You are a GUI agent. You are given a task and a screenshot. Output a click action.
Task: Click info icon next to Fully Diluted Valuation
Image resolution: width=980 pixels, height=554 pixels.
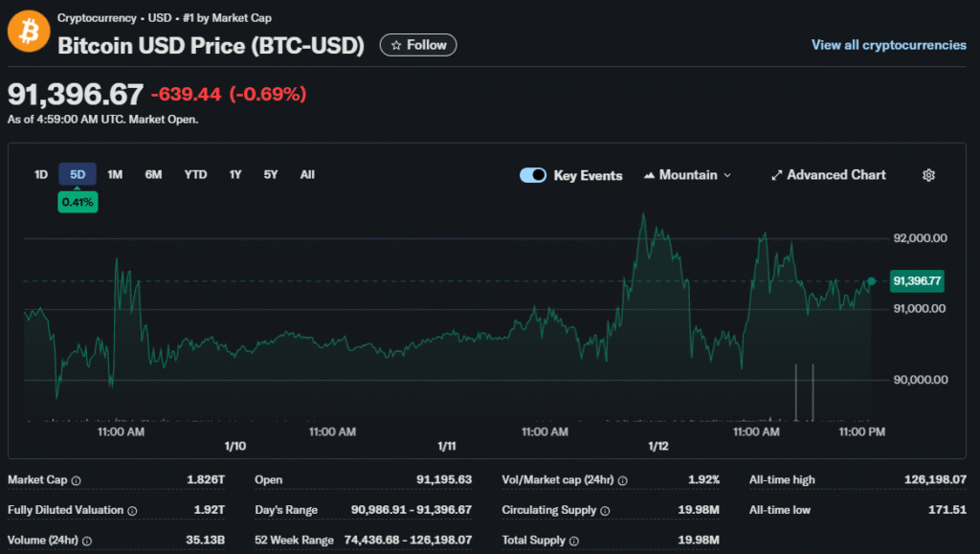(x=132, y=511)
